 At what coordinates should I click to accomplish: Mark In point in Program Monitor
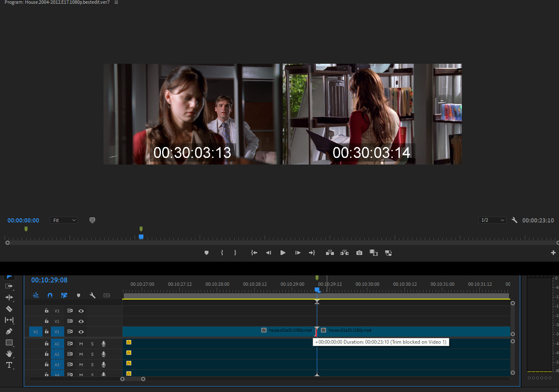click(x=222, y=253)
